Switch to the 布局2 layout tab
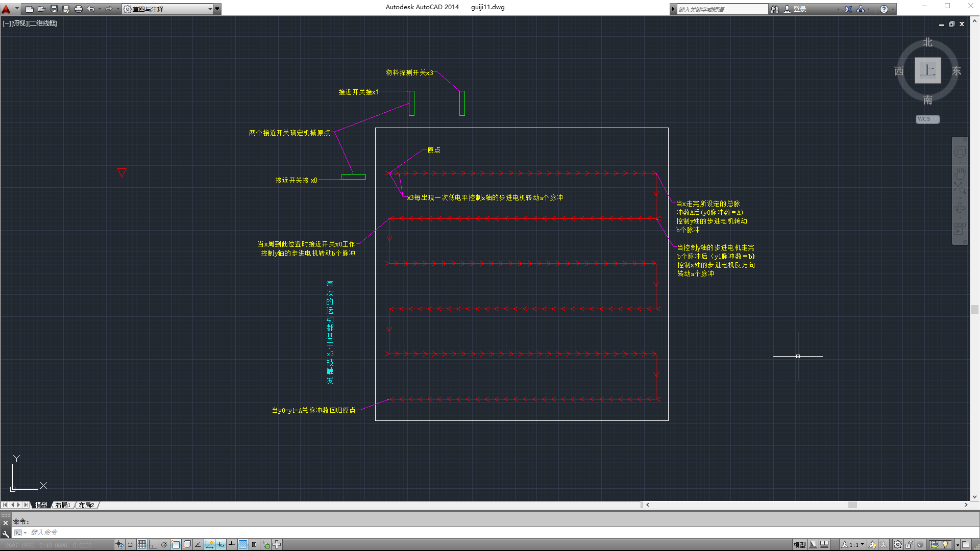This screenshot has height=551, width=980. 86,505
